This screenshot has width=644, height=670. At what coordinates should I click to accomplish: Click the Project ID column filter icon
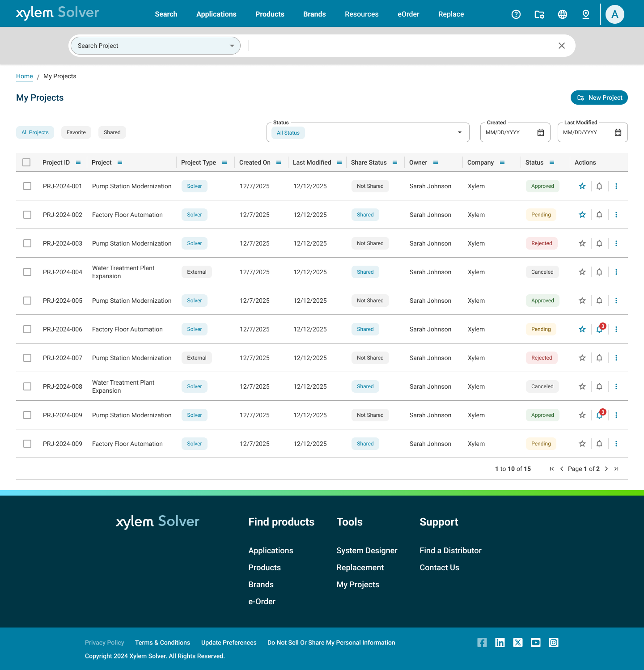point(78,162)
